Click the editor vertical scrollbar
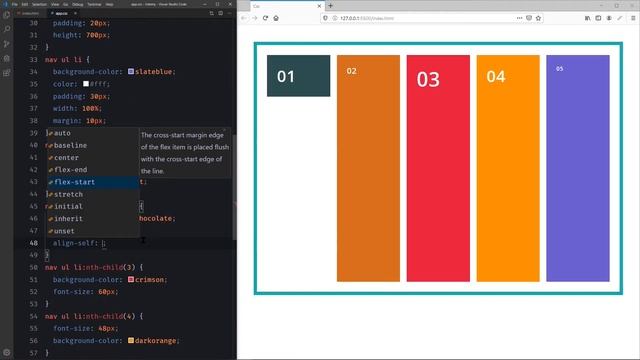The height and width of the screenshot is (360, 640). (x=235, y=188)
